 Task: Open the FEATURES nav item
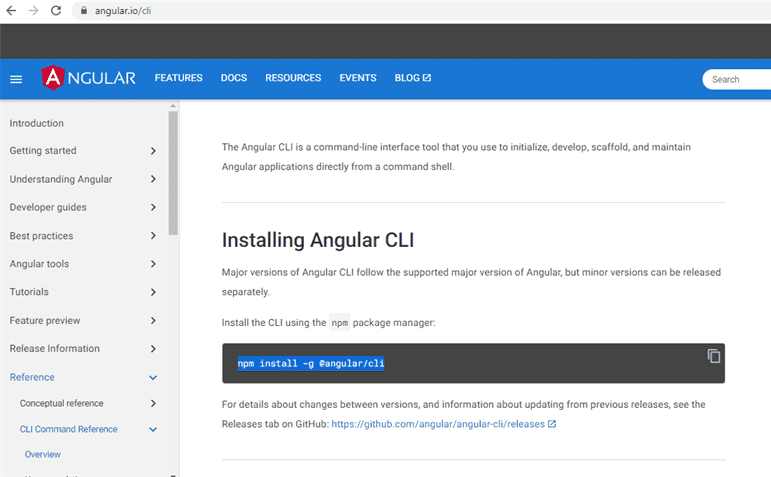click(178, 78)
